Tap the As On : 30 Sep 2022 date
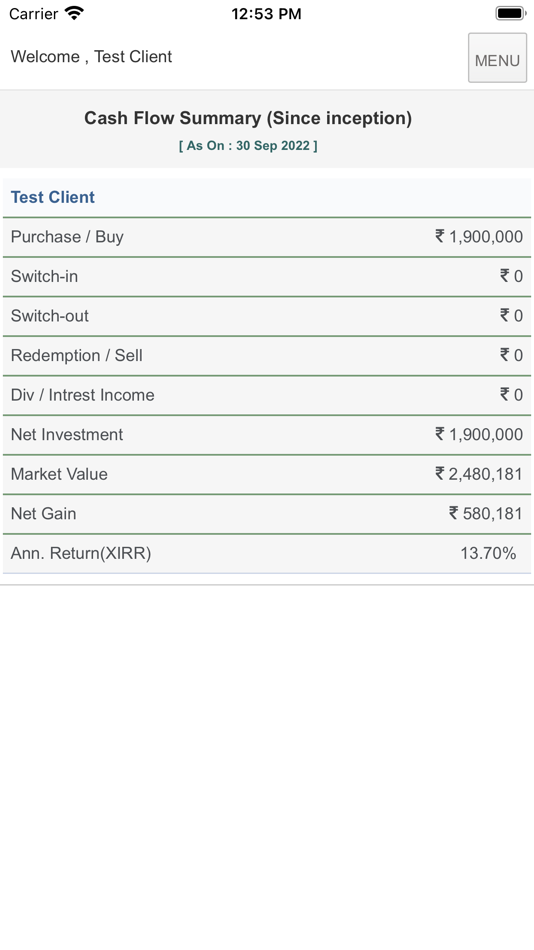 point(248,146)
